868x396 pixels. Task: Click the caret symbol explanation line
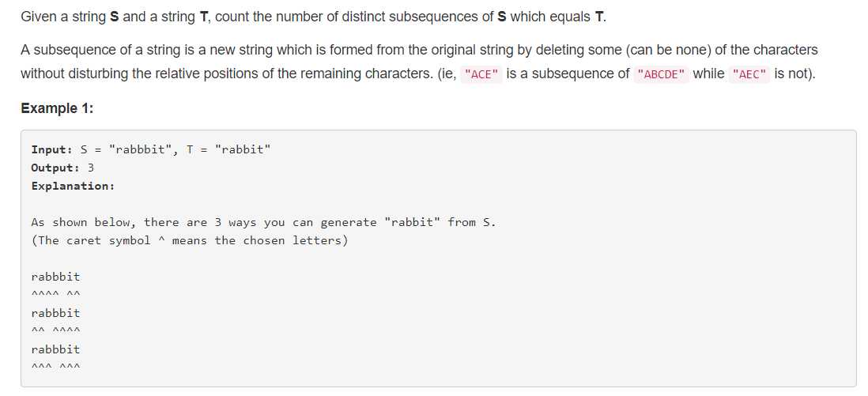click(190, 241)
